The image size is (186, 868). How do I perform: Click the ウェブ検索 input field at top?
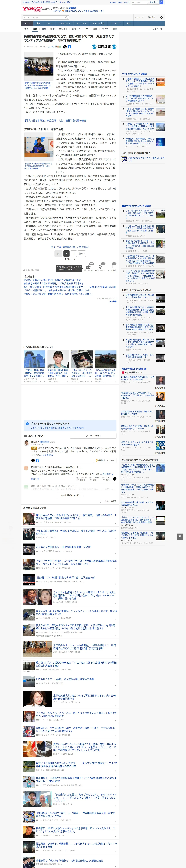click(x=139, y=2)
